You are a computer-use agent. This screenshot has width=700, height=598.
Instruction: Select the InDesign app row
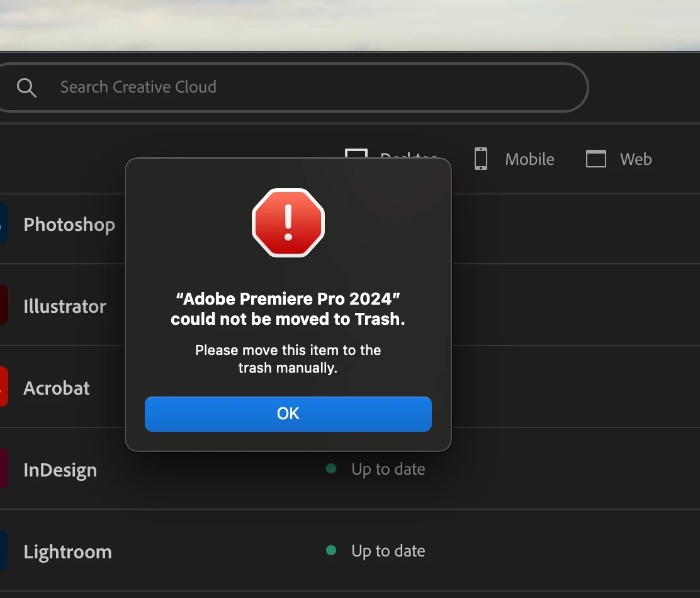[x=350, y=468]
